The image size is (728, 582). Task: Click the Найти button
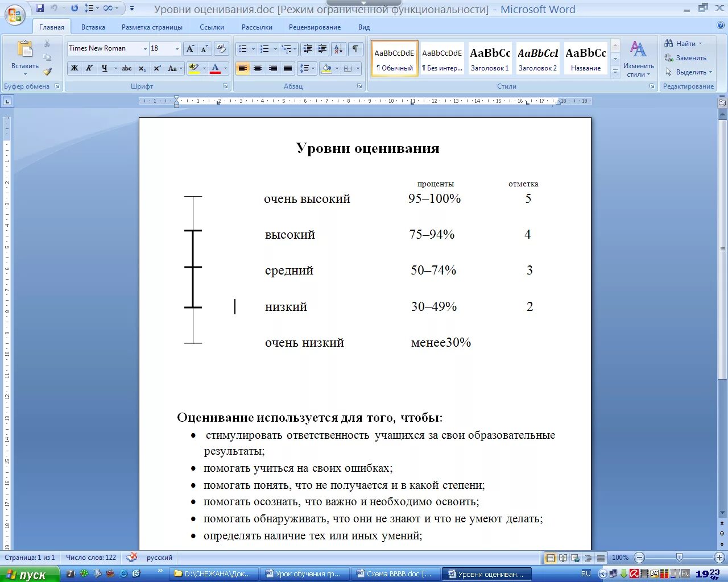[x=683, y=44]
